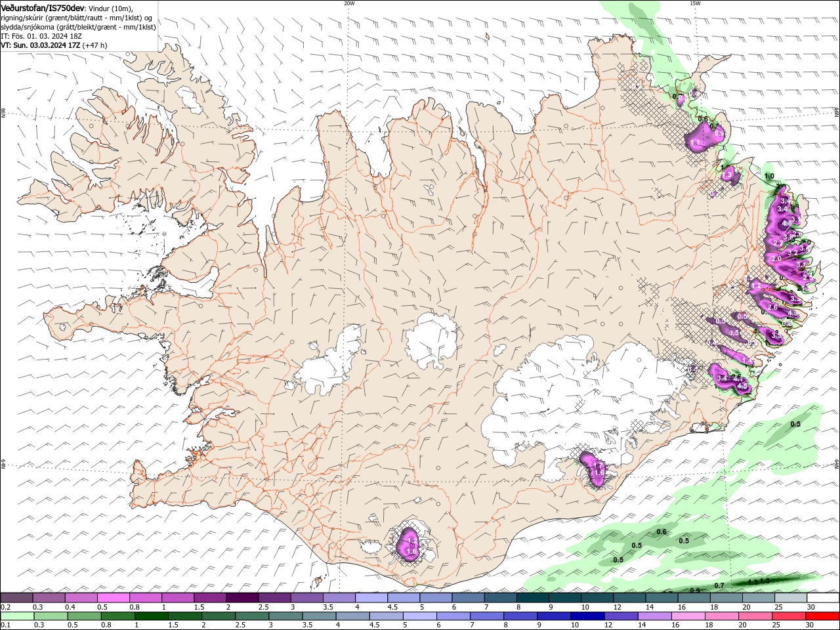Click the 0.2 label of the snow legend
840x630 pixels.
5,607
